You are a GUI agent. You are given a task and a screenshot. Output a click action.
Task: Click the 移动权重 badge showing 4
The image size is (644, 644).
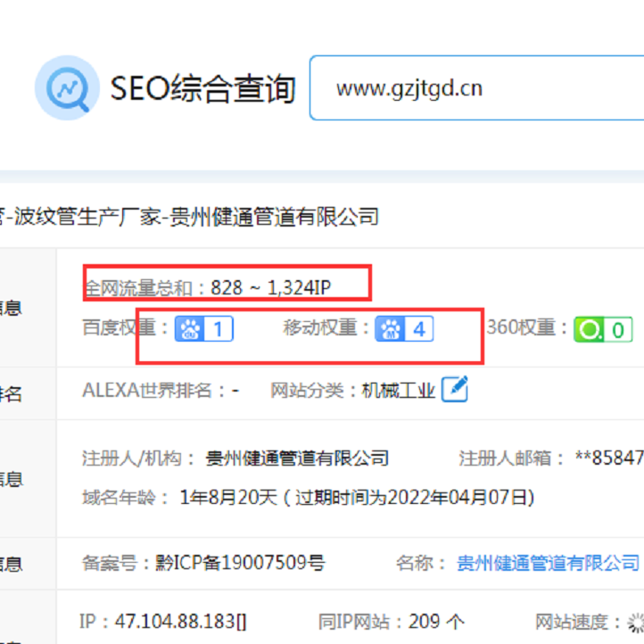pyautogui.click(x=404, y=329)
